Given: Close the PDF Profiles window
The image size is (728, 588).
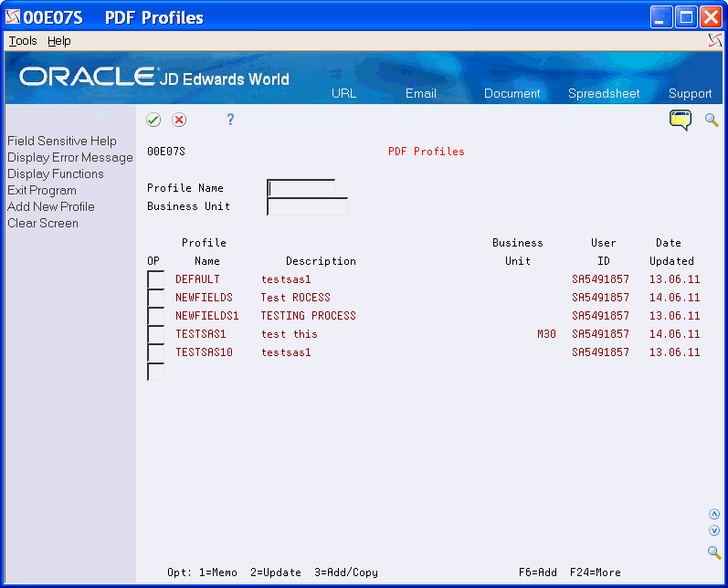Looking at the screenshot, I should pyautogui.click(x=712, y=17).
